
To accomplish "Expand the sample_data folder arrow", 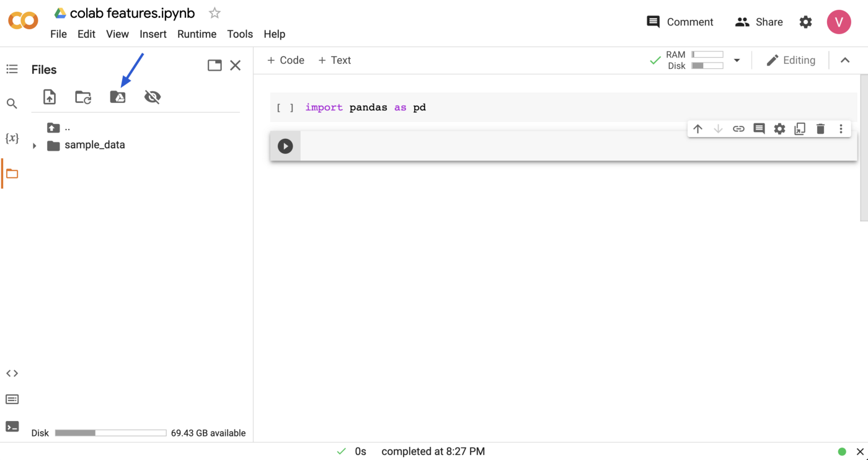I will (35, 146).
